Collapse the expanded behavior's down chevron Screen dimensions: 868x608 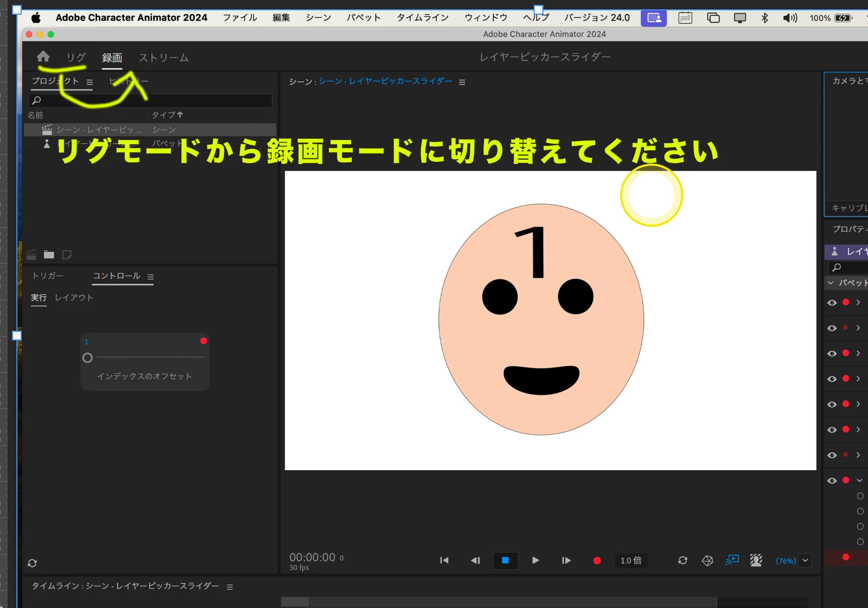(859, 481)
